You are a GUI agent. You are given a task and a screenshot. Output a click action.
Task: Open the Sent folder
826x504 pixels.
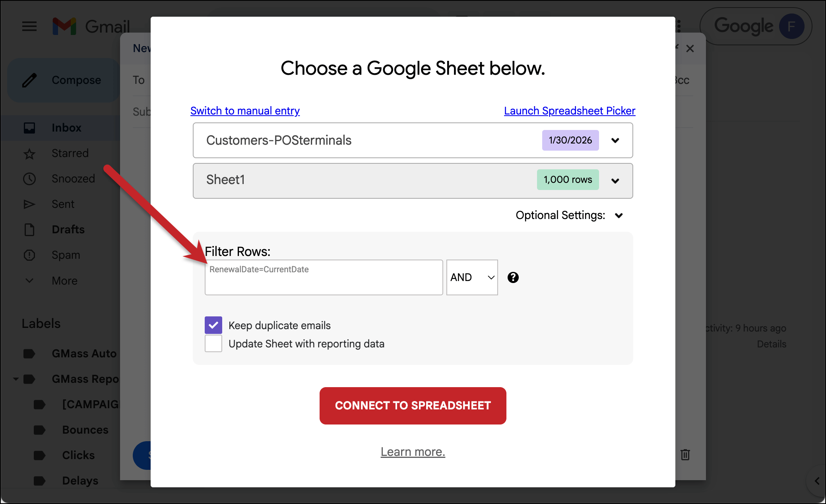pos(63,204)
